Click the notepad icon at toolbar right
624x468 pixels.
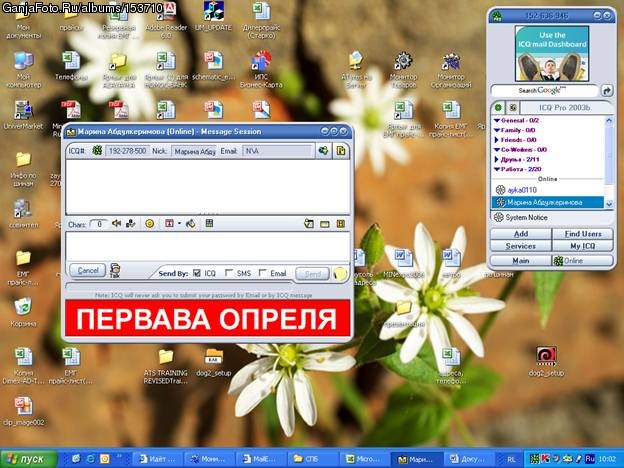pyautogui.click(x=309, y=224)
